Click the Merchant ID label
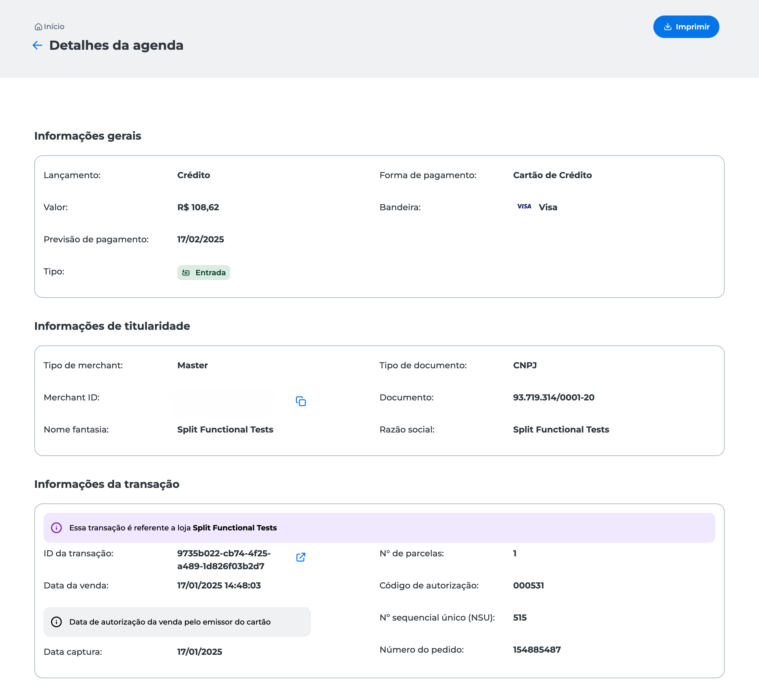The width and height of the screenshot is (759, 700). [x=72, y=397]
